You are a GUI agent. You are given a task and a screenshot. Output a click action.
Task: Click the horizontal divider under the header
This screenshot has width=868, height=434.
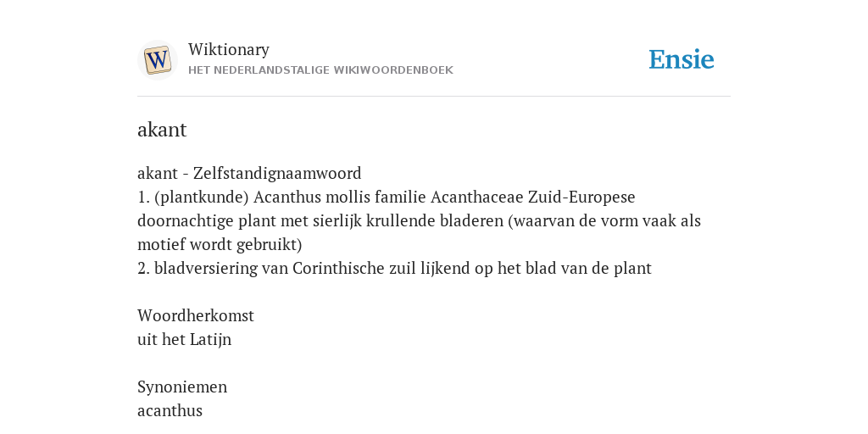pos(434,97)
